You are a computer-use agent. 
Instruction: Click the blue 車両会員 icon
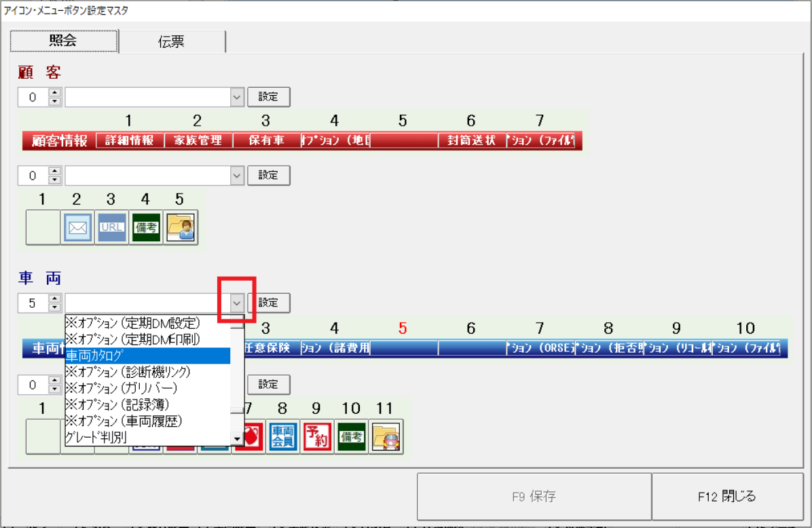pyautogui.click(x=282, y=436)
